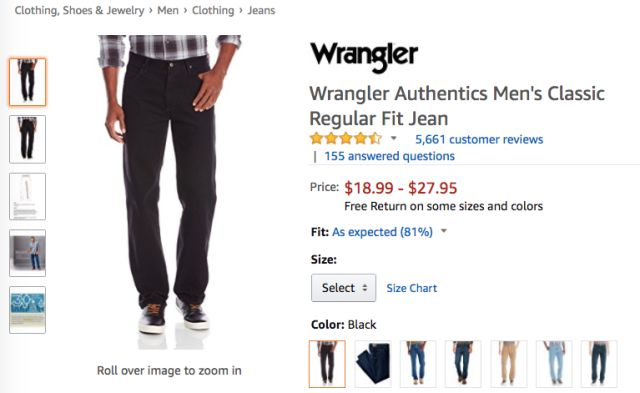Select the second black jeans thumbnail

point(28,139)
